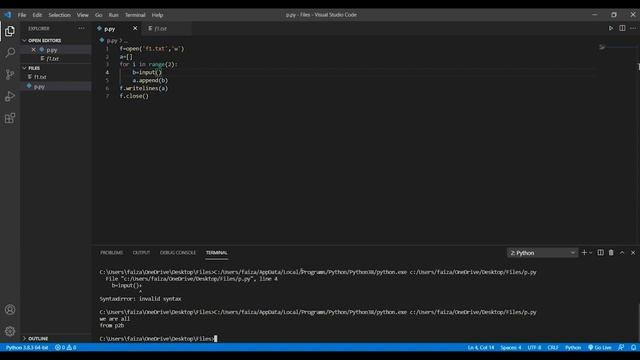Kill terminal with trash icon
640x360 pixels.
611,253
